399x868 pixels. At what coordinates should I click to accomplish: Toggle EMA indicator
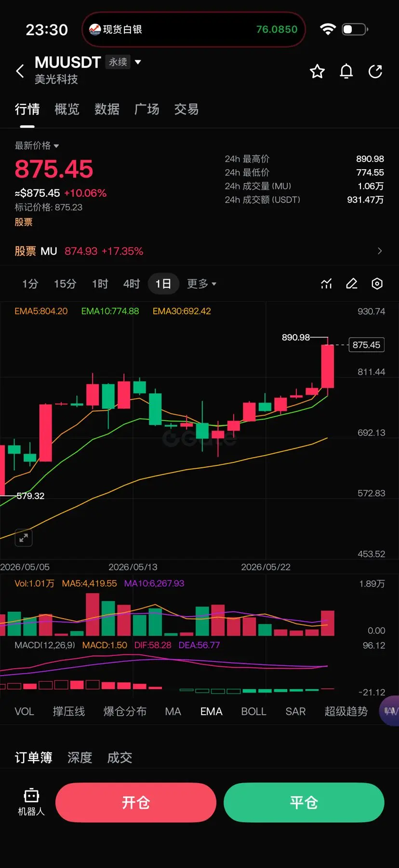point(212,711)
